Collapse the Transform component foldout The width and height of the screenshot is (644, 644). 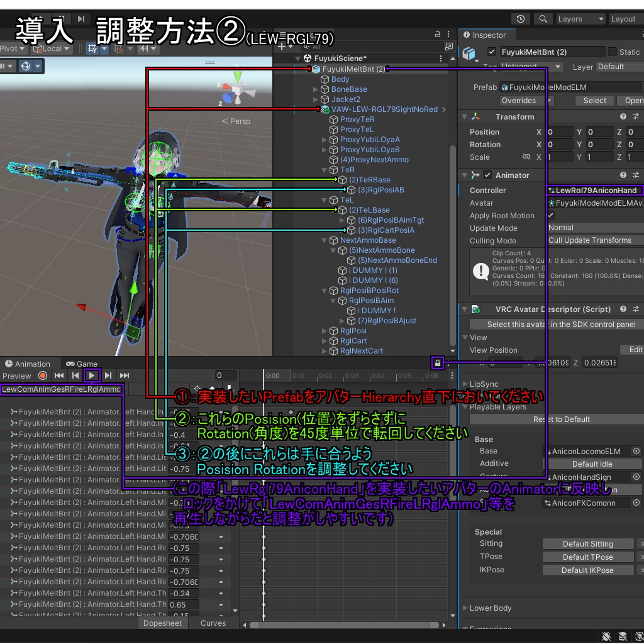[x=465, y=117]
